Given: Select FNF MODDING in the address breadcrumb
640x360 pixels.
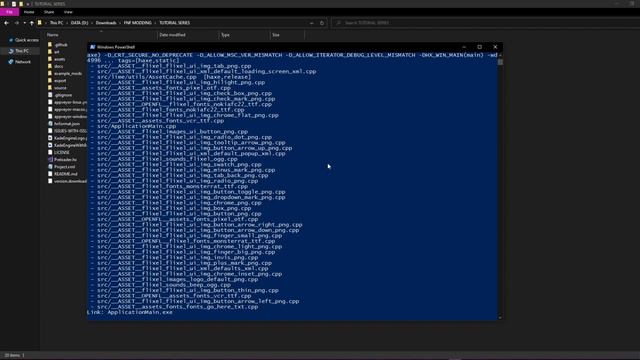Looking at the screenshot, I should click(x=138, y=23).
